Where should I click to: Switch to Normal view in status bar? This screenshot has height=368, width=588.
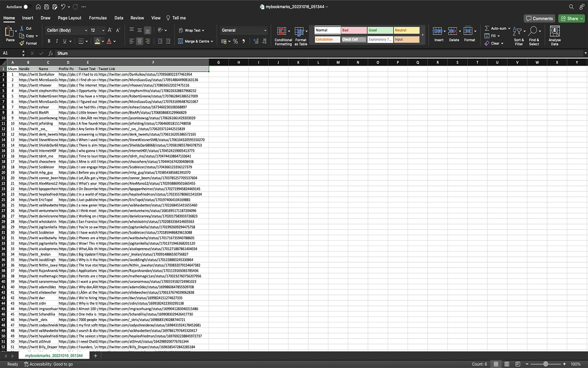point(496,364)
